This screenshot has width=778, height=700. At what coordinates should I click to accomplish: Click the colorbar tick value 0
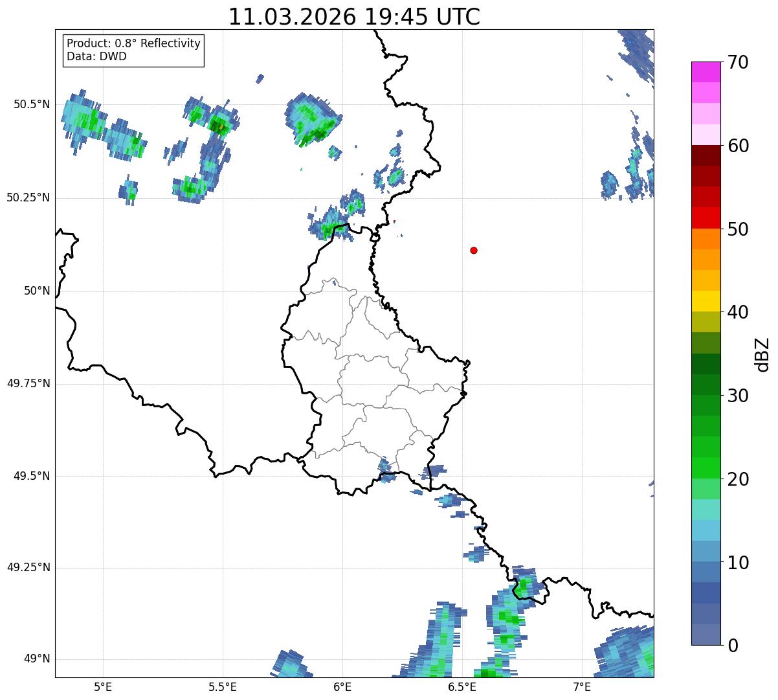pos(733,645)
